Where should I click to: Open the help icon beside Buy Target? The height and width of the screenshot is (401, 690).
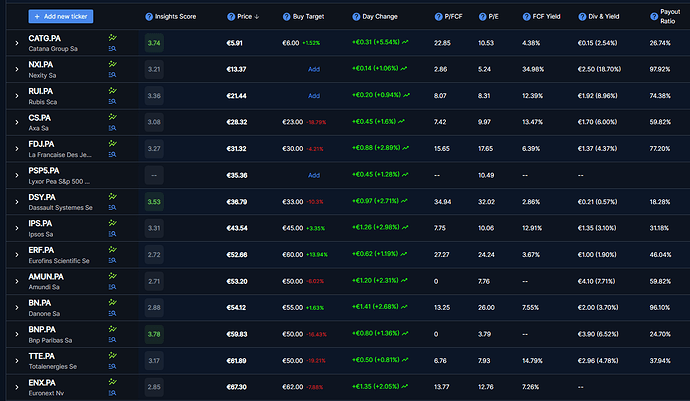tap(286, 17)
